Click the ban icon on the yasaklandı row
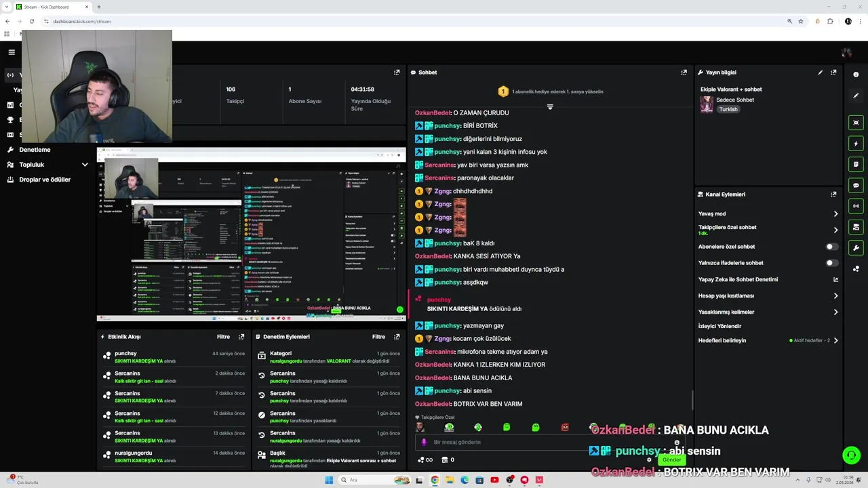Screen dimensions: 868x488 (262, 415)
